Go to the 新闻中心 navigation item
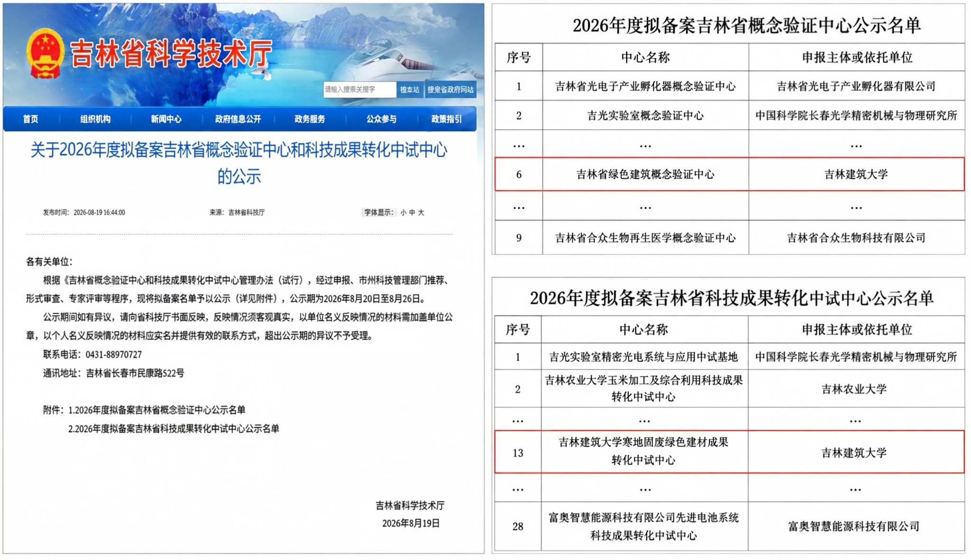Viewport: 971px width, 560px height. coord(166,119)
